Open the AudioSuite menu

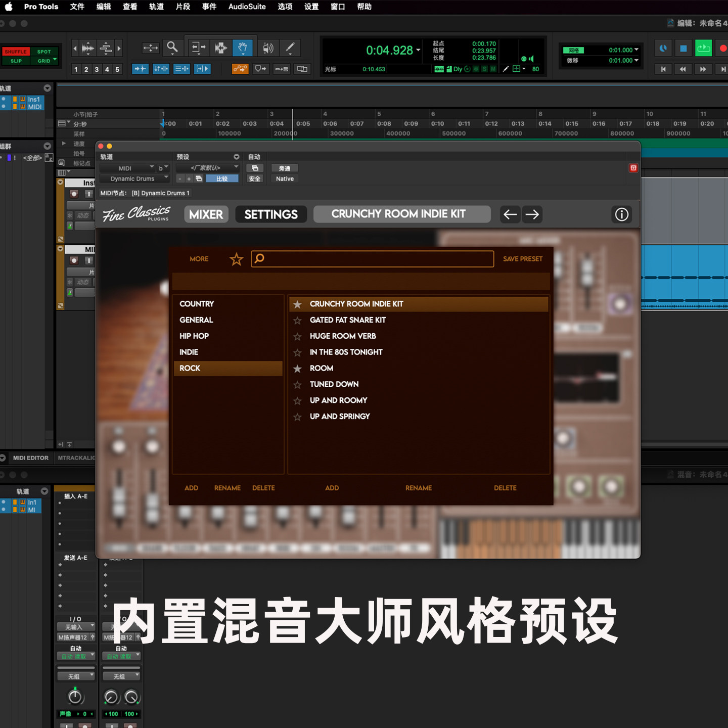[x=247, y=7]
